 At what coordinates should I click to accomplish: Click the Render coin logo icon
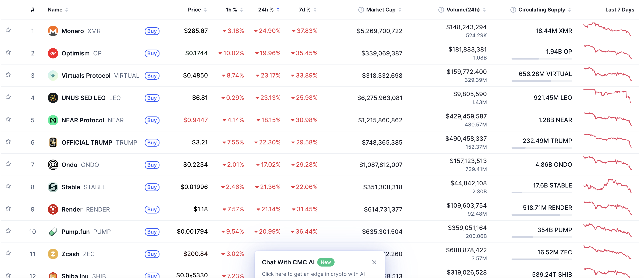53,209
